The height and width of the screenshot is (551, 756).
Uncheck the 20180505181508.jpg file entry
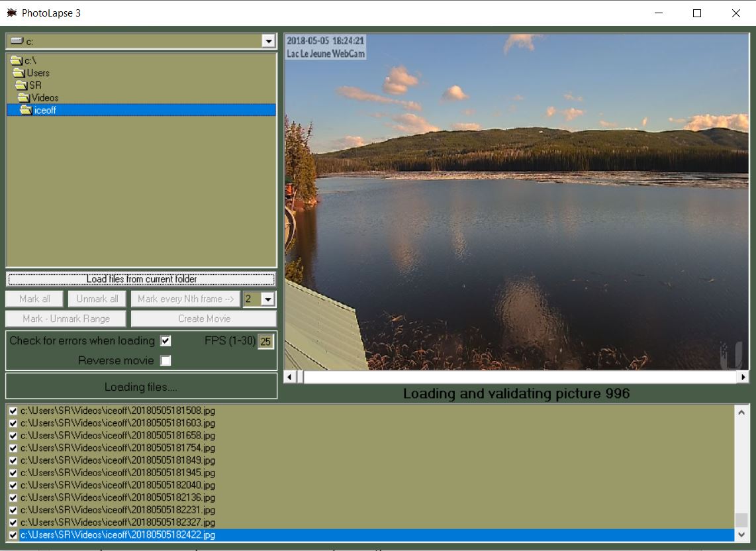13,411
